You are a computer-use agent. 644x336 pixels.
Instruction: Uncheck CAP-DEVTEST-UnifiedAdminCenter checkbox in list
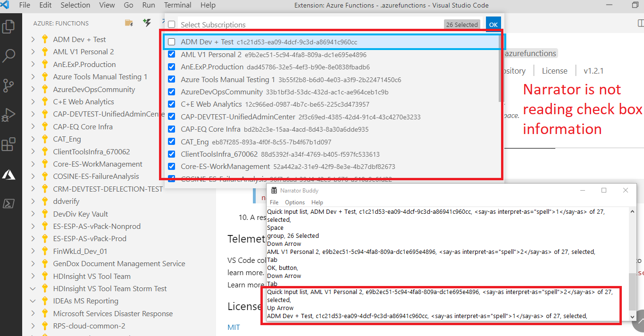click(172, 117)
